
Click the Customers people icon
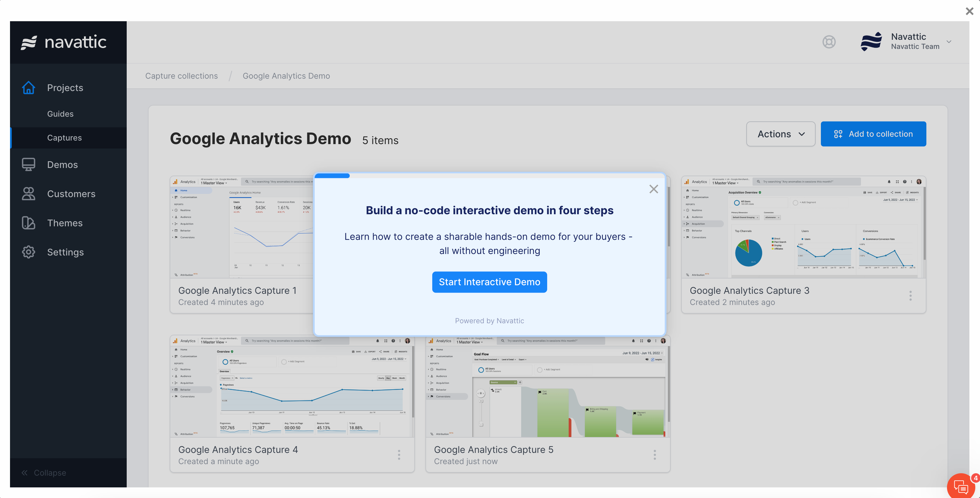click(29, 194)
